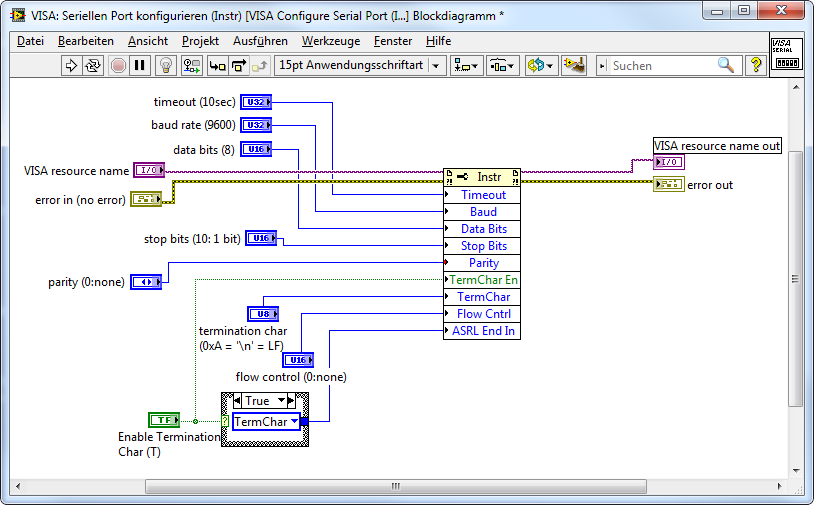Click the VISA Serial VI icon
The width and height of the screenshot is (814, 505).
tap(786, 53)
